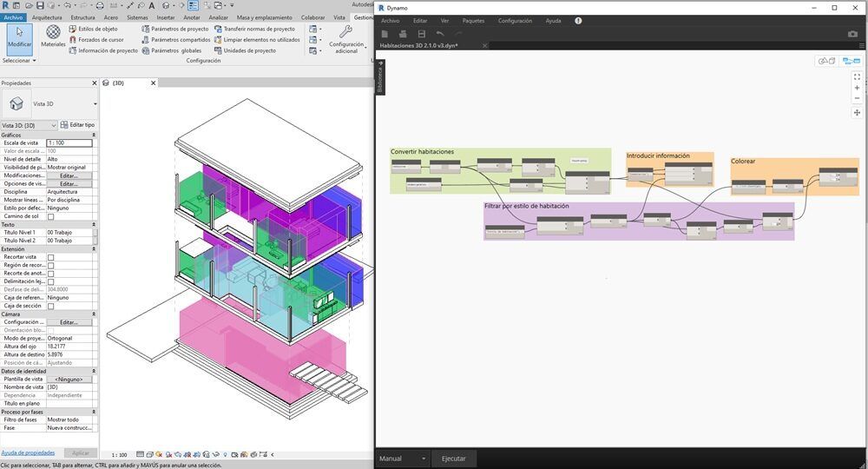Screen dimensions: 868x469
Task: Check the Camino de sol checkbox
Action: (50, 216)
